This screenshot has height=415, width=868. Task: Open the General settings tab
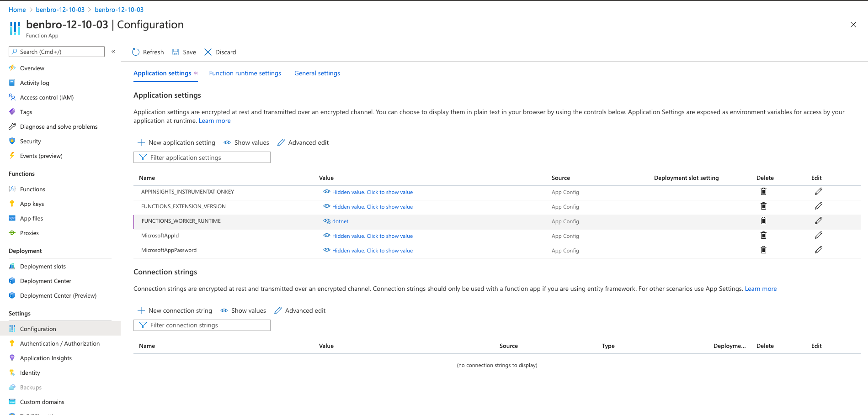coord(317,74)
